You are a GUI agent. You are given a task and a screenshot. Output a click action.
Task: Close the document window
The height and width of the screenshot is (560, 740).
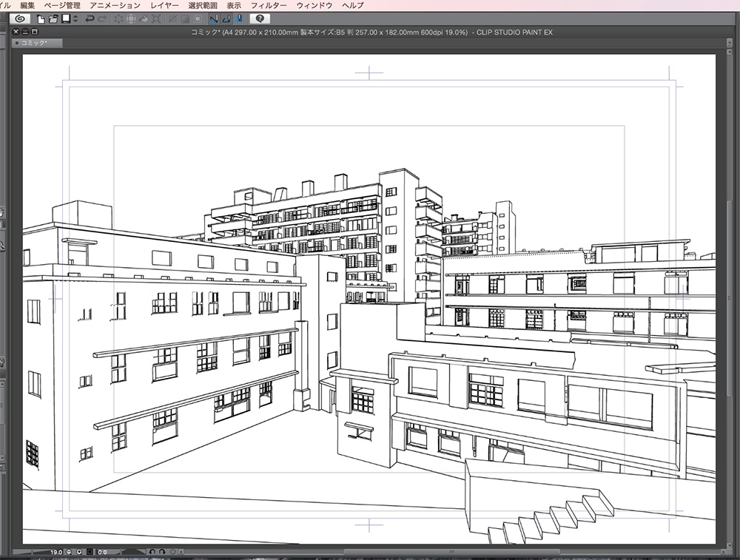click(16, 32)
